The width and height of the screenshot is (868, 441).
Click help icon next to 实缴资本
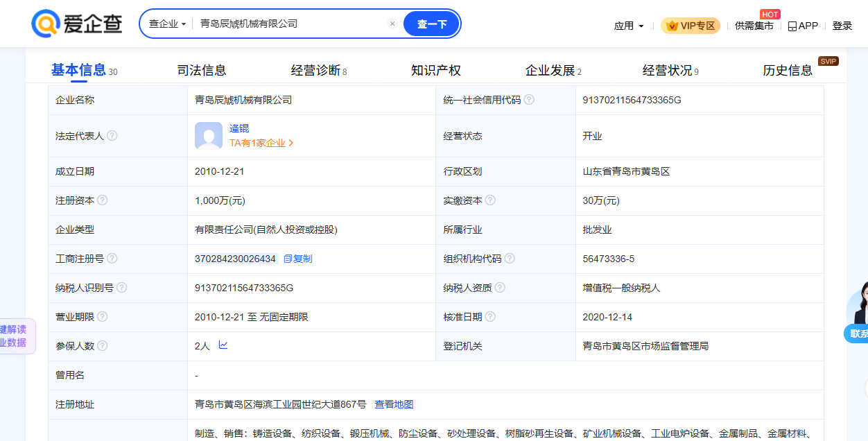[x=490, y=200]
